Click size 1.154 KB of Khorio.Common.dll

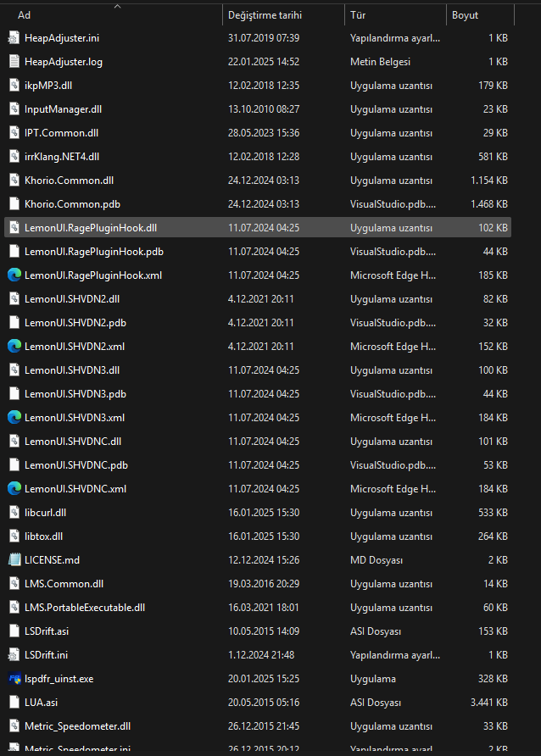(x=489, y=181)
